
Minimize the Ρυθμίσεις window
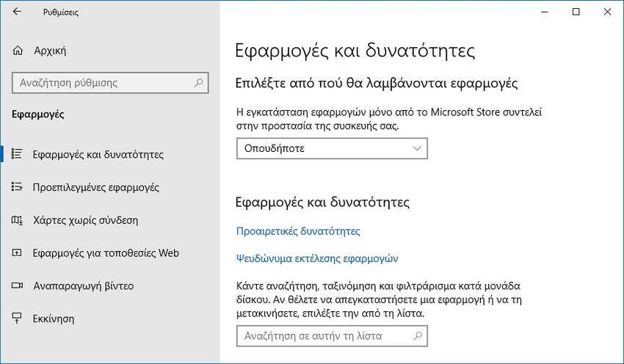point(545,12)
